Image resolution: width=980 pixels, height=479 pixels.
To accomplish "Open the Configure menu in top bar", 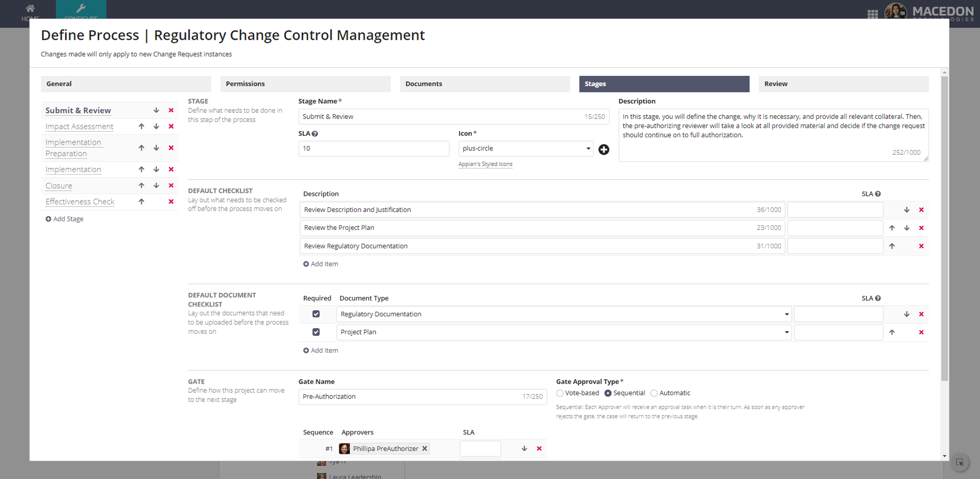I will coord(81,10).
